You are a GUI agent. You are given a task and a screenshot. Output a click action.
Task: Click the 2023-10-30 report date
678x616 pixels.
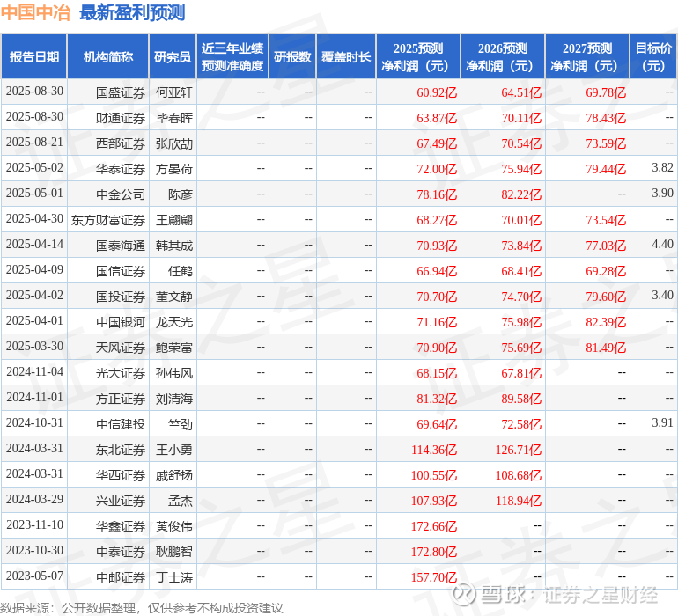pos(34,550)
